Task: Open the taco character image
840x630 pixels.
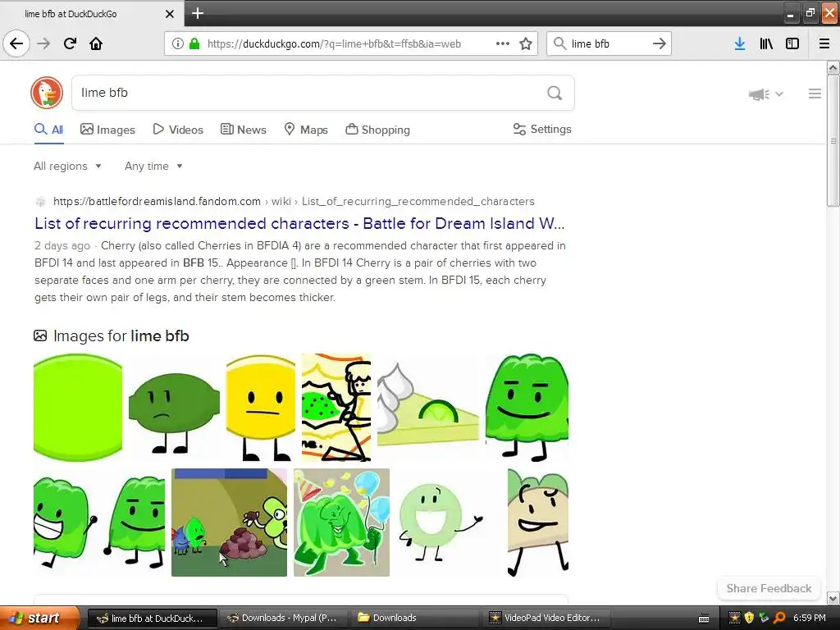Action: [538, 523]
